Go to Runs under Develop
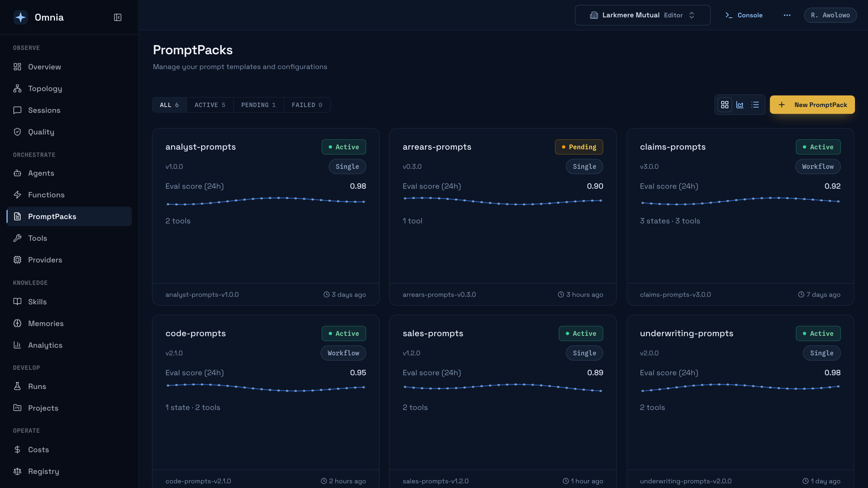This screenshot has height=488, width=868. pos(69,386)
